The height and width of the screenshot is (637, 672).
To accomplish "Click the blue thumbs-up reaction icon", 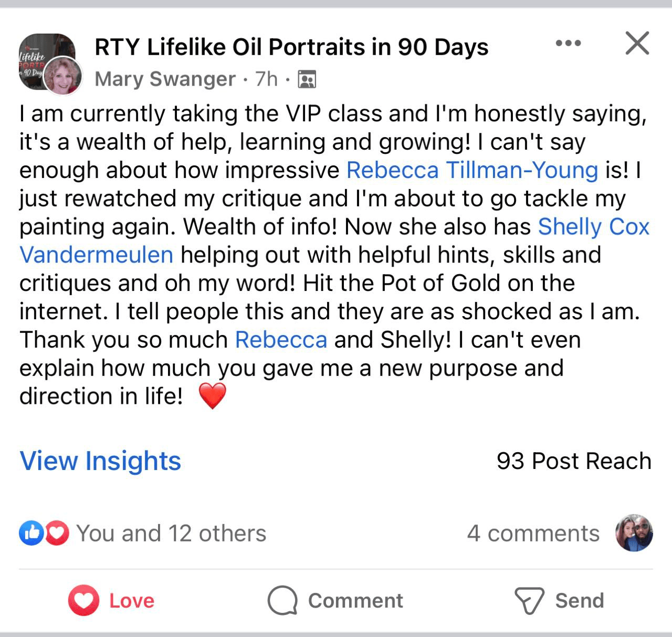I will 31,534.
